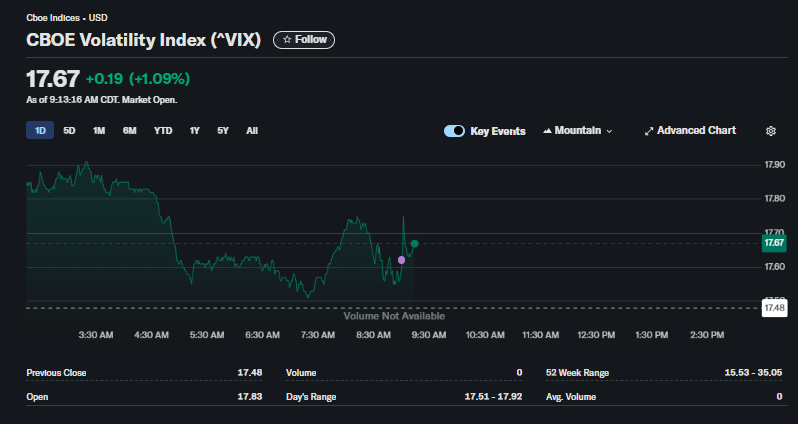Screen dimensions: 798x424
Task: Select the 5D time range tab
Action: point(69,131)
